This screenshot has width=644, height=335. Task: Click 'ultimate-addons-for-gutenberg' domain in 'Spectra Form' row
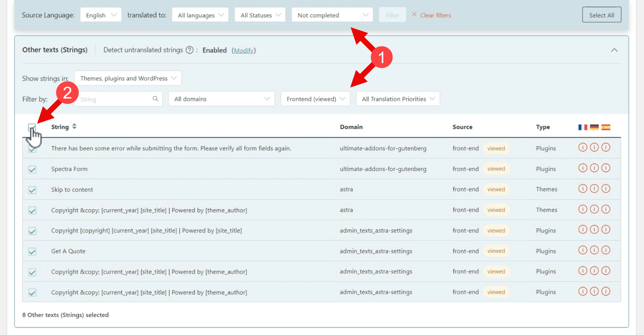tap(383, 169)
